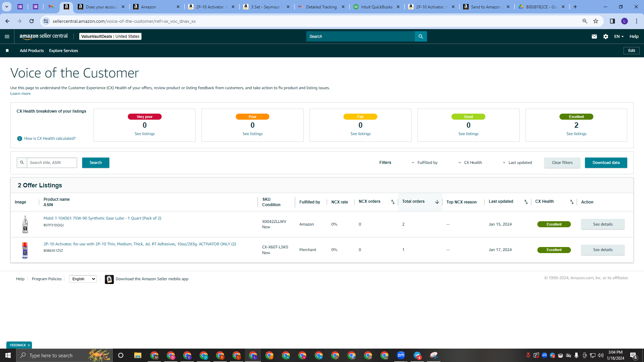Open Windows notification center
The image size is (644, 362).
click(634, 355)
